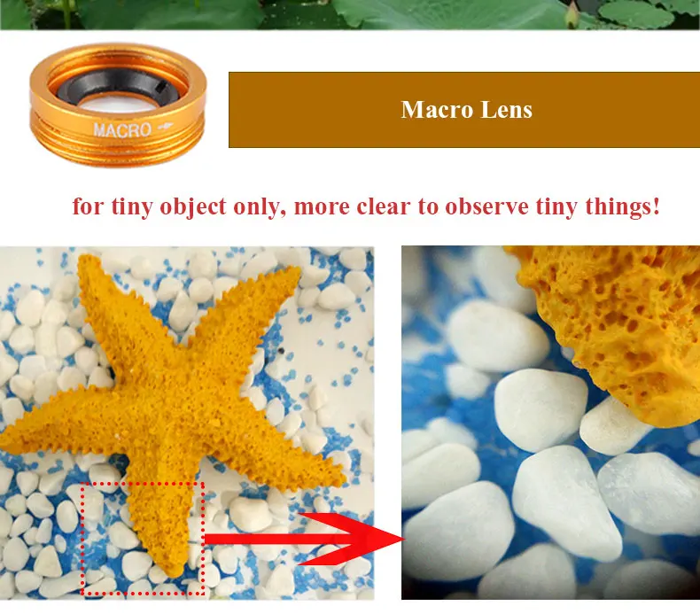Click the small black dot near starfish

[281, 351]
